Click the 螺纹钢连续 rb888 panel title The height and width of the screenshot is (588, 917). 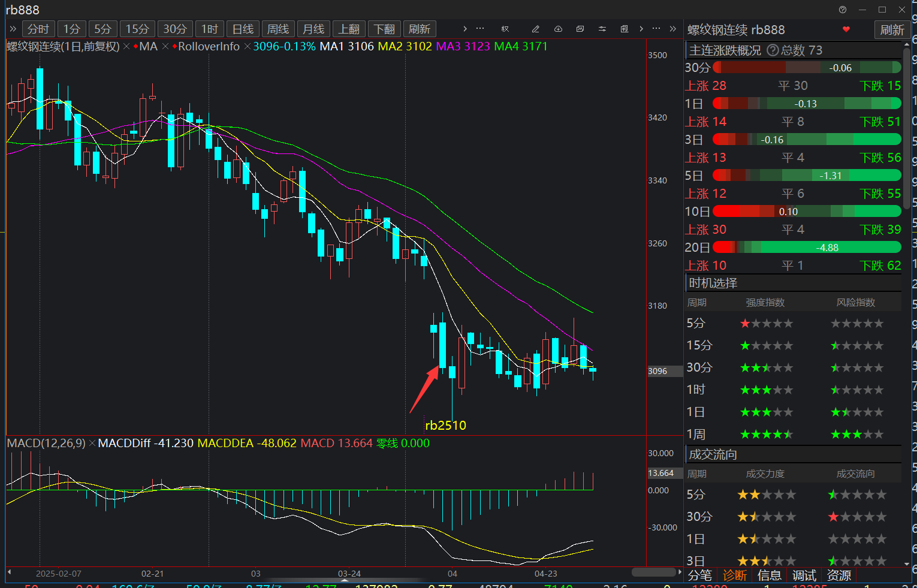pyautogui.click(x=736, y=30)
